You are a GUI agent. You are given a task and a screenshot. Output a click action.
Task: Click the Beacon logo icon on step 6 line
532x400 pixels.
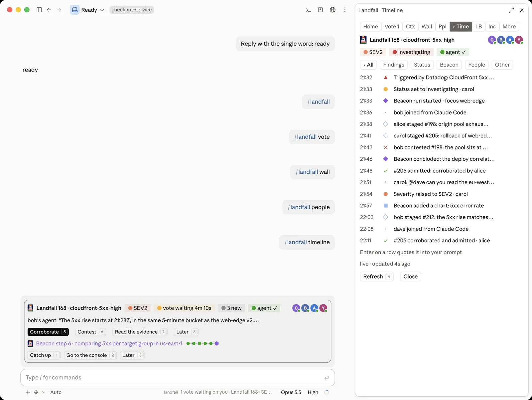30,344
